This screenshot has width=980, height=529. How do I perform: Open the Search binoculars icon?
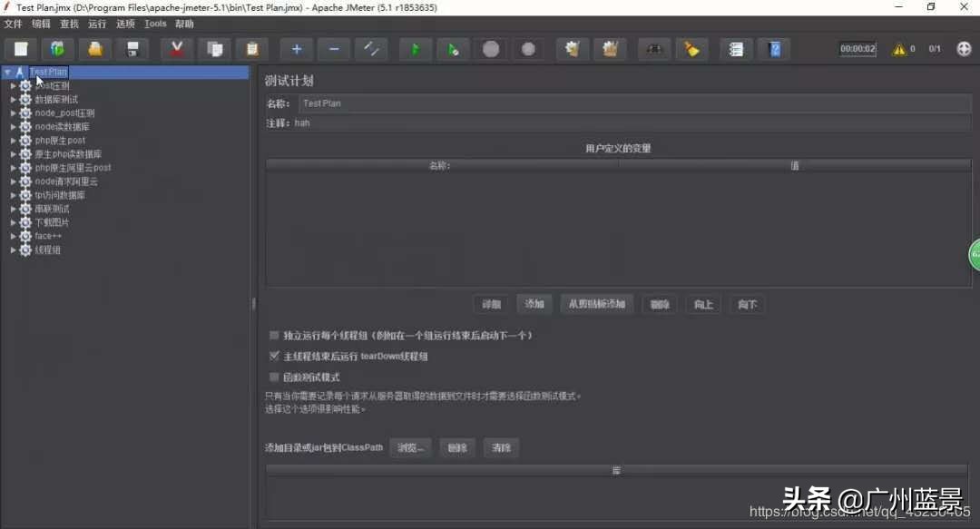pos(654,49)
